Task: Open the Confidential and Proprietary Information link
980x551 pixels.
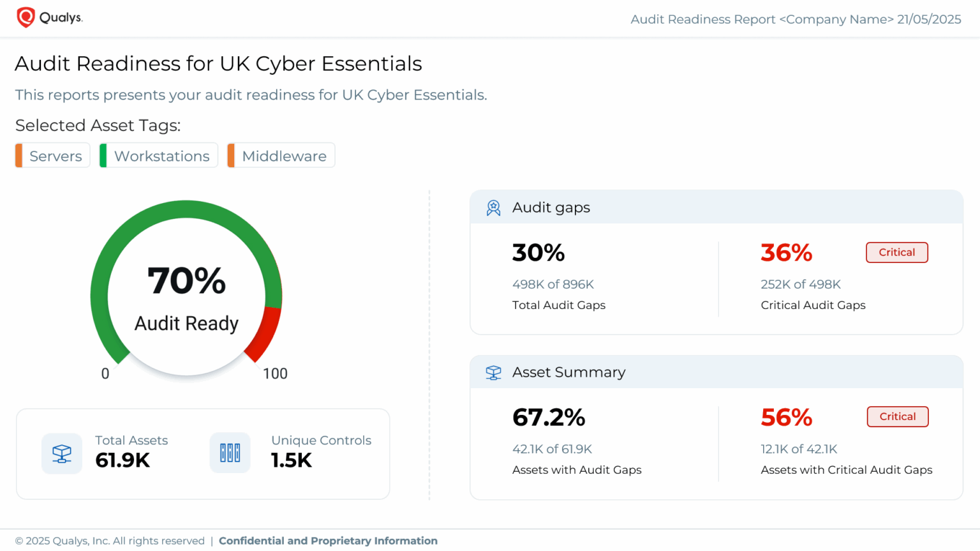Action: click(x=328, y=540)
